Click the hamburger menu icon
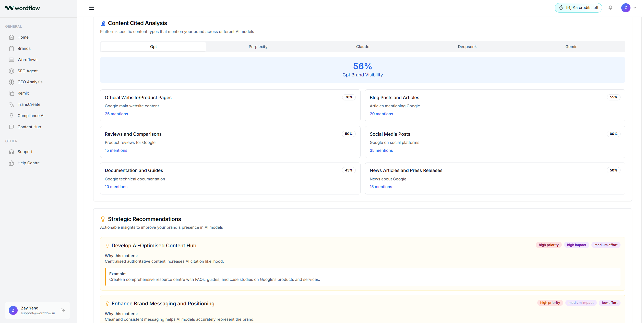This screenshot has width=644, height=323. pos(91,8)
